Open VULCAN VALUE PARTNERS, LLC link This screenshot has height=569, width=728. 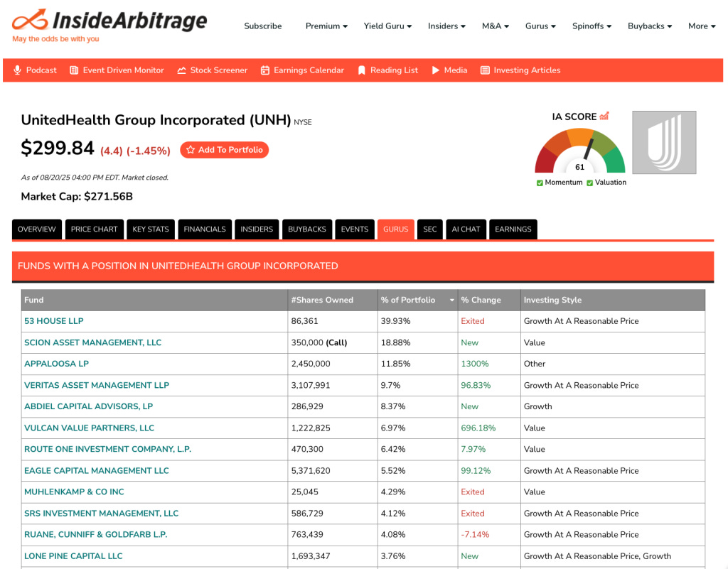[89, 428]
